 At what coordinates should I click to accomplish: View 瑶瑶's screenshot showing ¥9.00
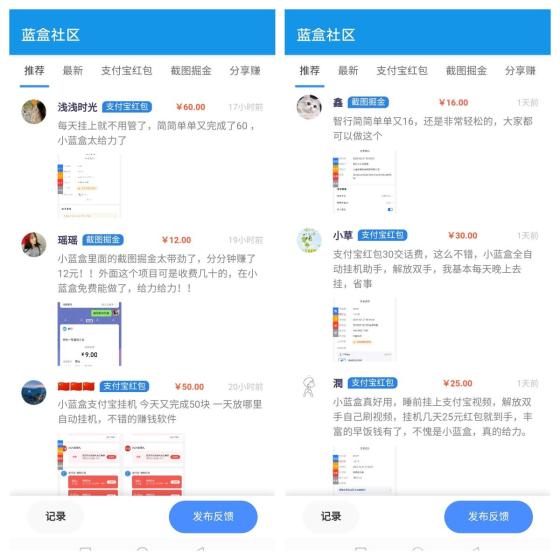[90, 334]
